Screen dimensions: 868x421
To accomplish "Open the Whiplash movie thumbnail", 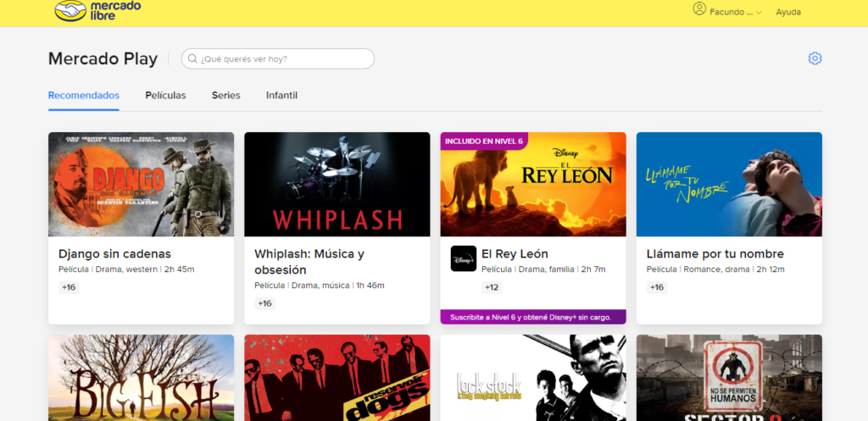I will (337, 185).
